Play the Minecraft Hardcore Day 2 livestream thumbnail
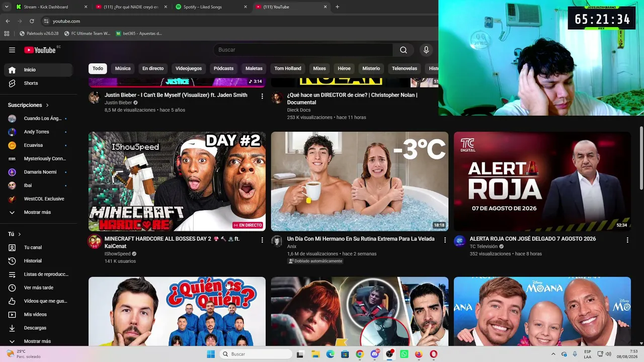 coord(177,182)
